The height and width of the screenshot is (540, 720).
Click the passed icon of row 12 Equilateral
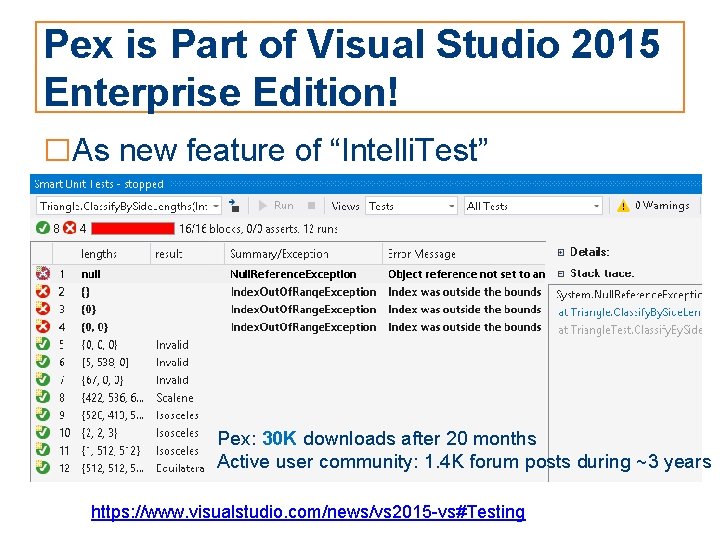(x=43, y=468)
